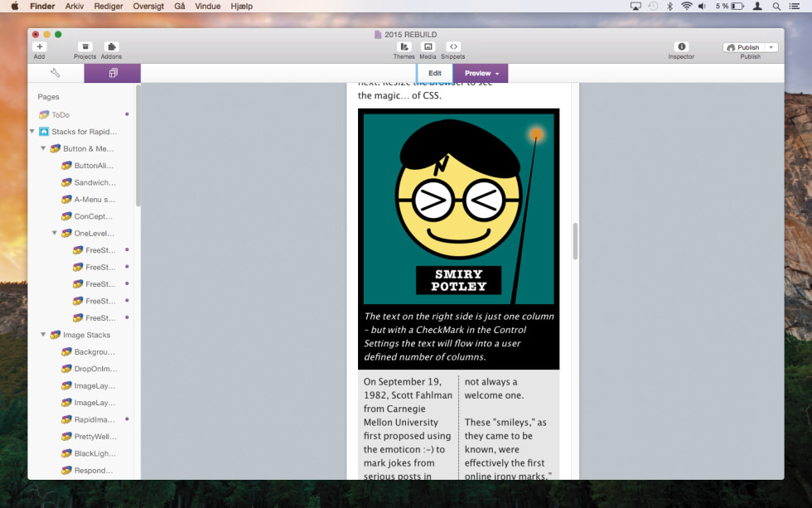Select the OneLevel... page icon
The height and width of the screenshot is (508, 812).
tap(66, 233)
